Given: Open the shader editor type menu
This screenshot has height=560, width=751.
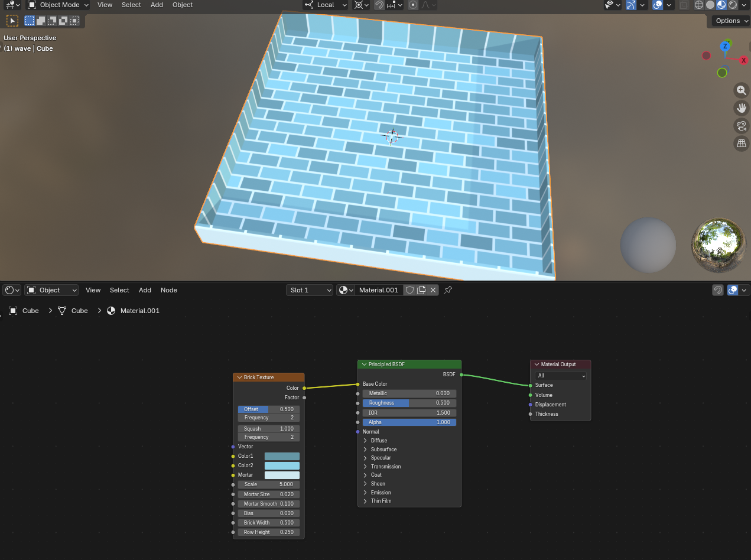Looking at the screenshot, I should pyautogui.click(x=12, y=290).
